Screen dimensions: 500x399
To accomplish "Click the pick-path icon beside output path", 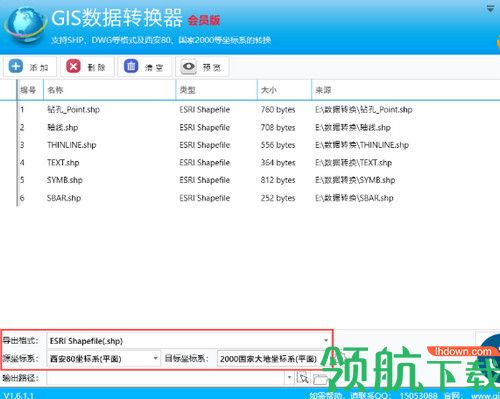I will point(303,378).
